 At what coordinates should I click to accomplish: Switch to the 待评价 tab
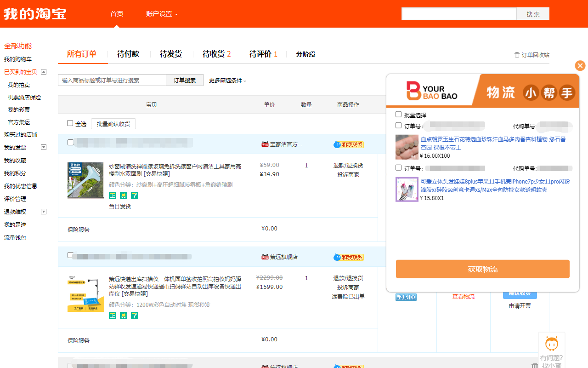point(263,54)
